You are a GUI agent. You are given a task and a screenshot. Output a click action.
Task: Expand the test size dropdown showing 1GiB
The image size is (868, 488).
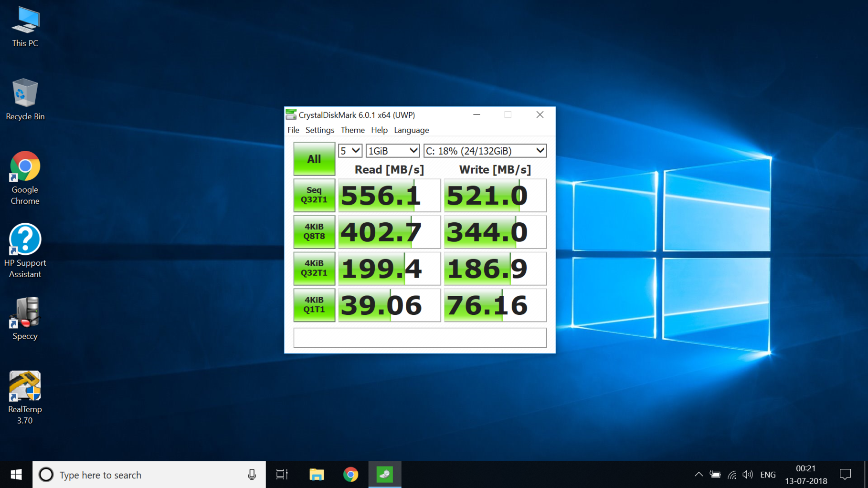pos(392,151)
